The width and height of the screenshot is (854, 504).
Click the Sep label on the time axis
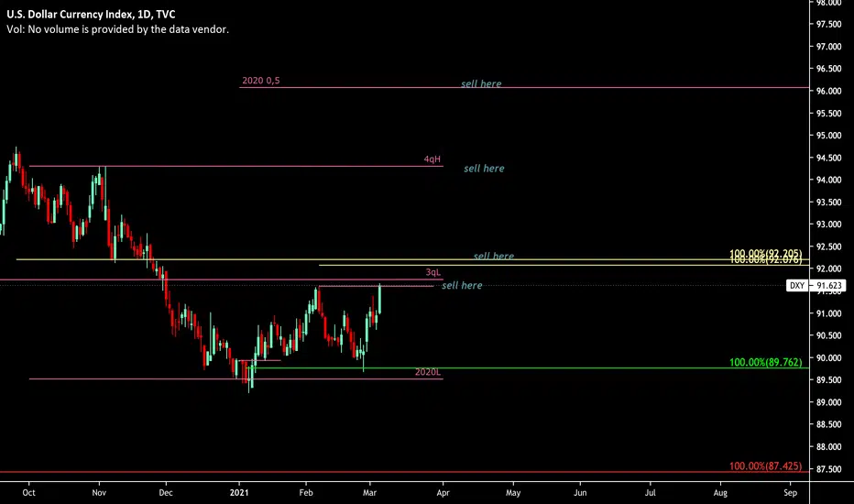point(790,493)
